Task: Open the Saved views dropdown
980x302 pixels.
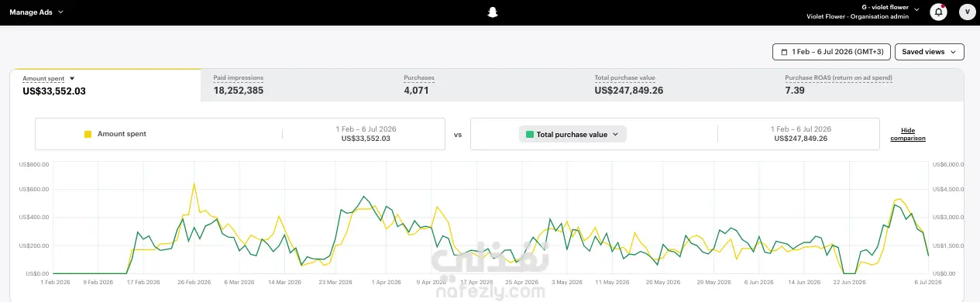Action: 930,52
